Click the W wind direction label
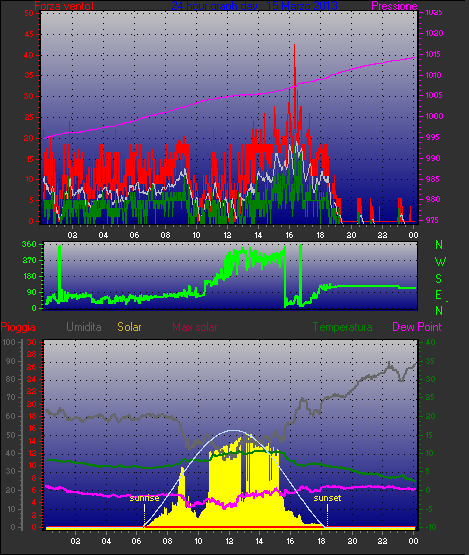 [x=440, y=262]
